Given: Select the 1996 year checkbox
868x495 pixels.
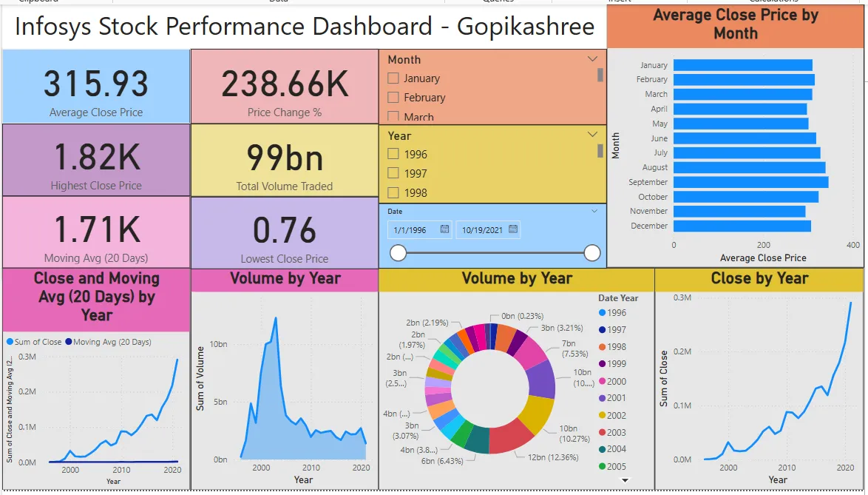Looking at the screenshot, I should (393, 154).
